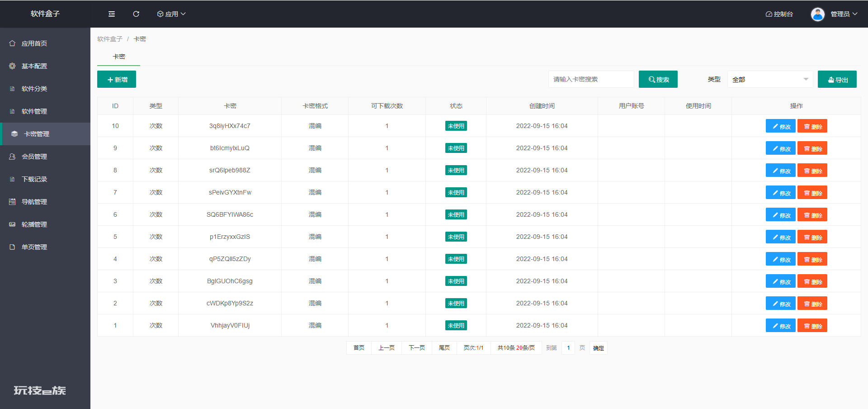Click the list icon beside 软件分类
The width and height of the screenshot is (868, 409).
point(12,89)
